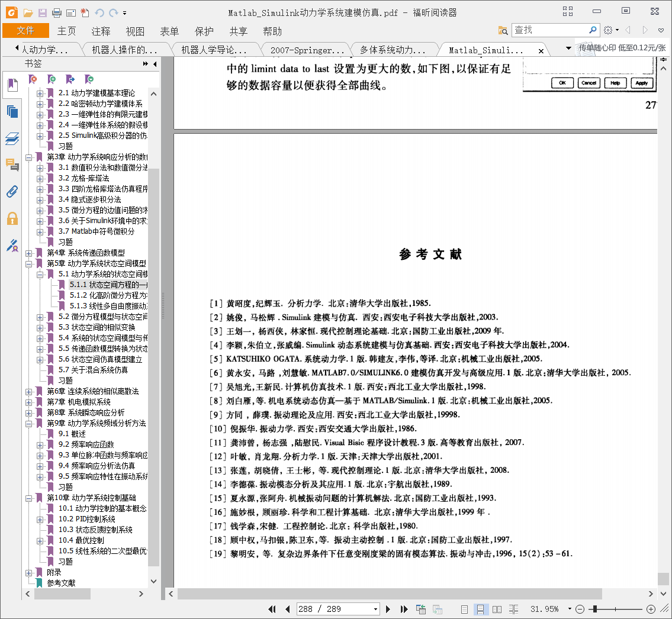The width and height of the screenshot is (672, 619).
Task: Collapse the bookmarks panel with left arrow
Action: (x=155, y=64)
